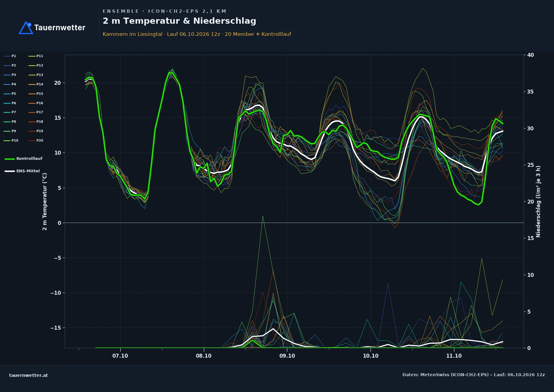Click the −15 tick on temperature axis

[x=56, y=328]
